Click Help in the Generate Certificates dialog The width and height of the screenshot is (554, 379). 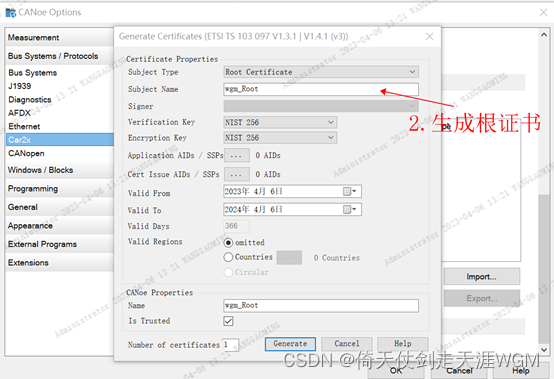403,344
